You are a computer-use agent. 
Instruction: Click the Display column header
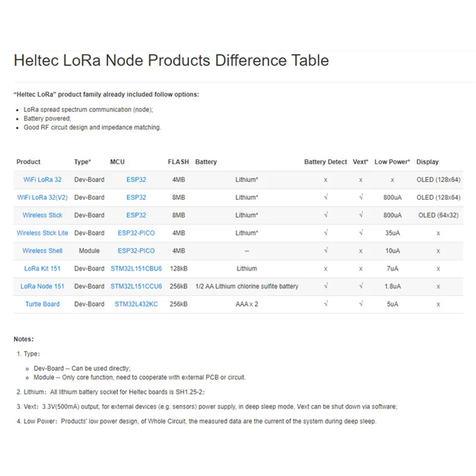click(x=427, y=162)
